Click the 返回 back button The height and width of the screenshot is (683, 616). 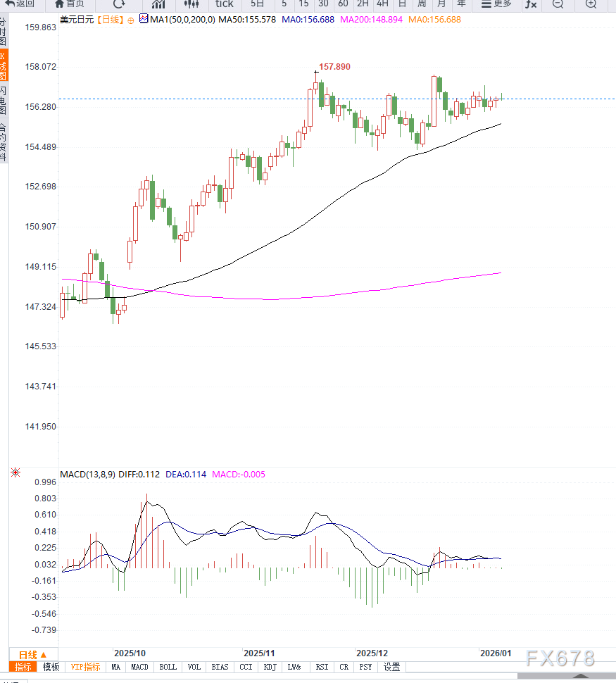pos(20,4)
